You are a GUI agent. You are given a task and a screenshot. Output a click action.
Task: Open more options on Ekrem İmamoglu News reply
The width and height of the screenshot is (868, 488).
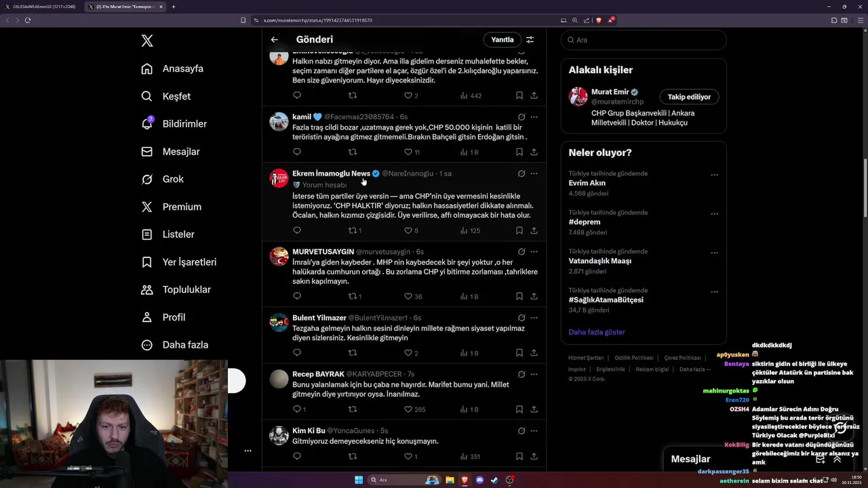point(534,174)
